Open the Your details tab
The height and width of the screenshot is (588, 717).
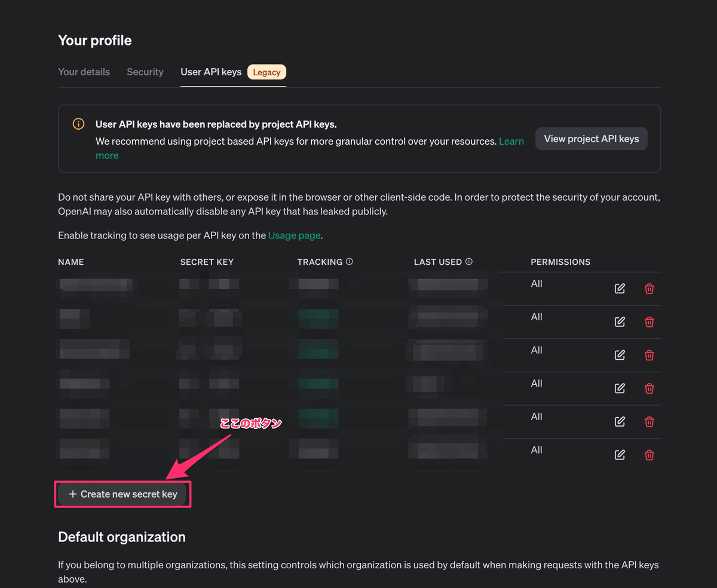(x=84, y=72)
